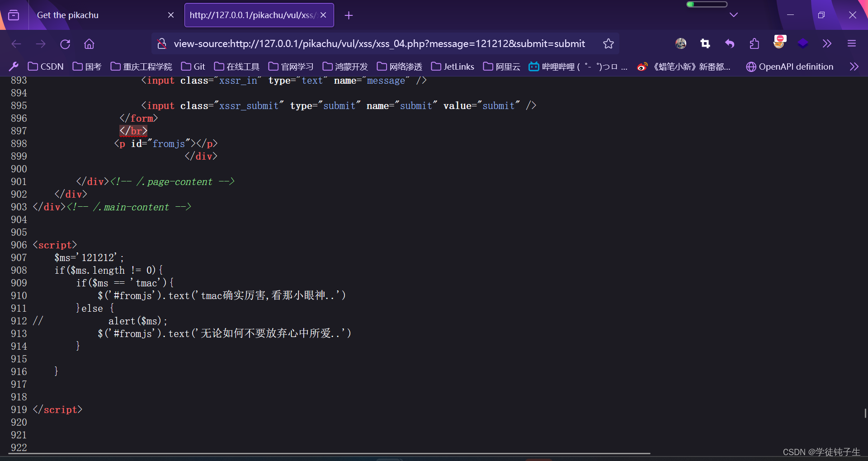Show more toolbar tools overflow chevron
868x461 pixels.
827,43
